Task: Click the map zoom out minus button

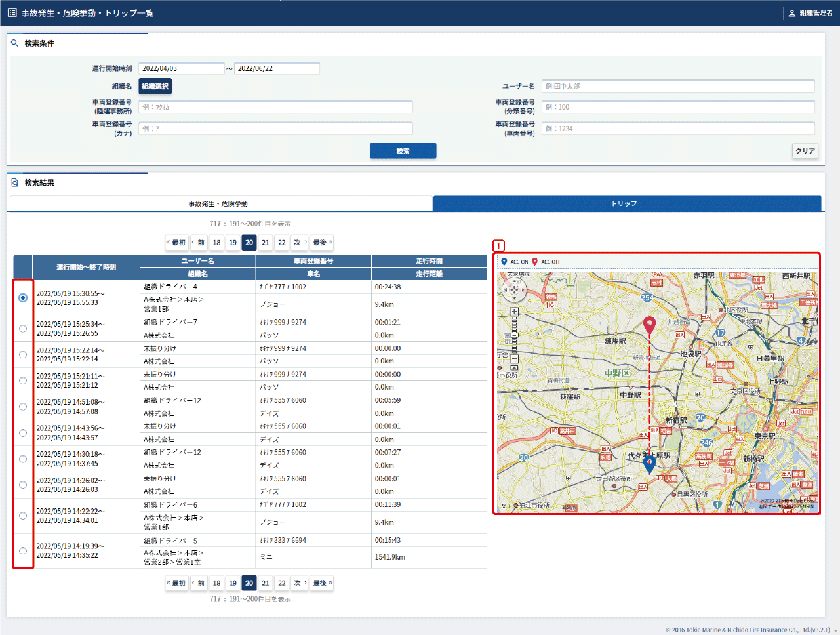Action: (514, 359)
